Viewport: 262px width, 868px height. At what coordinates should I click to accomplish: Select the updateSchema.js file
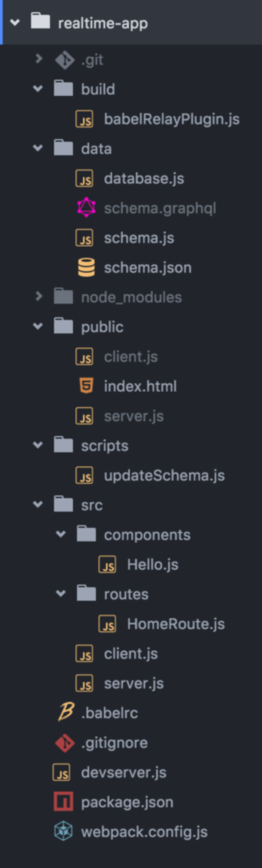point(164,475)
